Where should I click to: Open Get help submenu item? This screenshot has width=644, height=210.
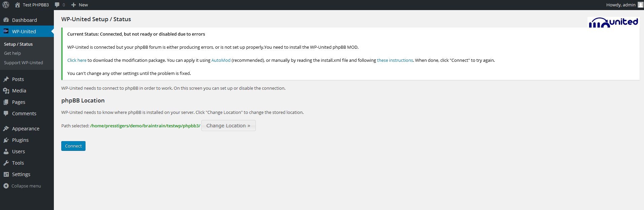coord(12,53)
